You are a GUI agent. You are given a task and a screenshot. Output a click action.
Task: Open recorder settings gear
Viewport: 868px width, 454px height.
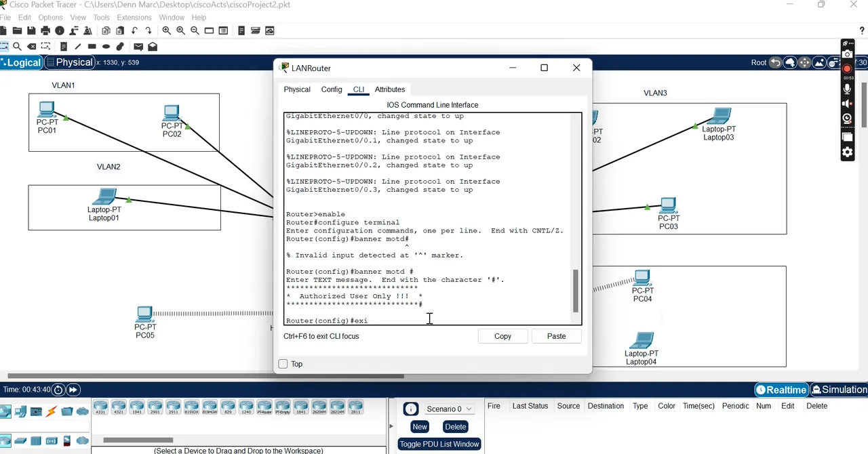(x=847, y=152)
